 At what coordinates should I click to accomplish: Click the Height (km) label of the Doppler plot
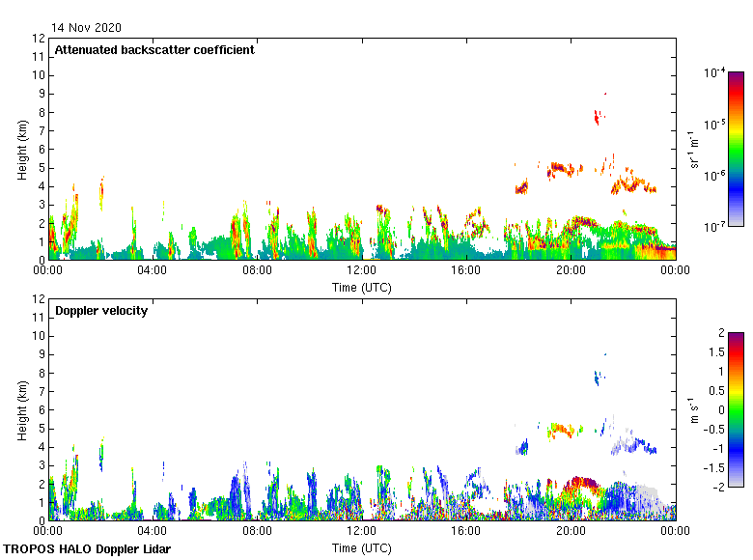[x=21, y=410]
